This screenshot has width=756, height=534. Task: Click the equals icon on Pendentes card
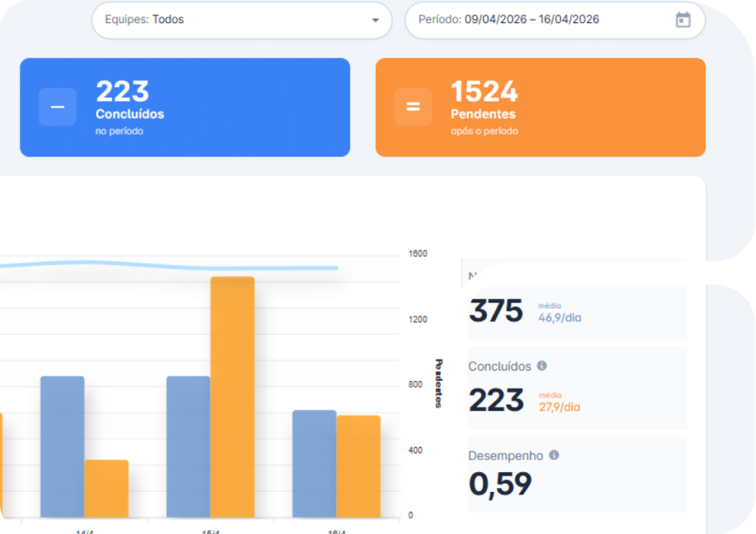(x=413, y=107)
